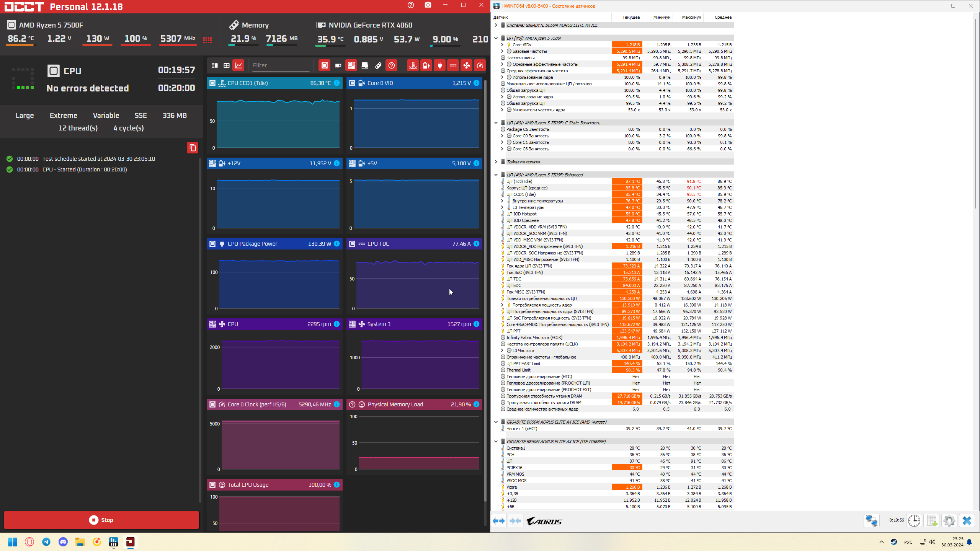Enable the GPU sensor filter icon

(x=338, y=65)
